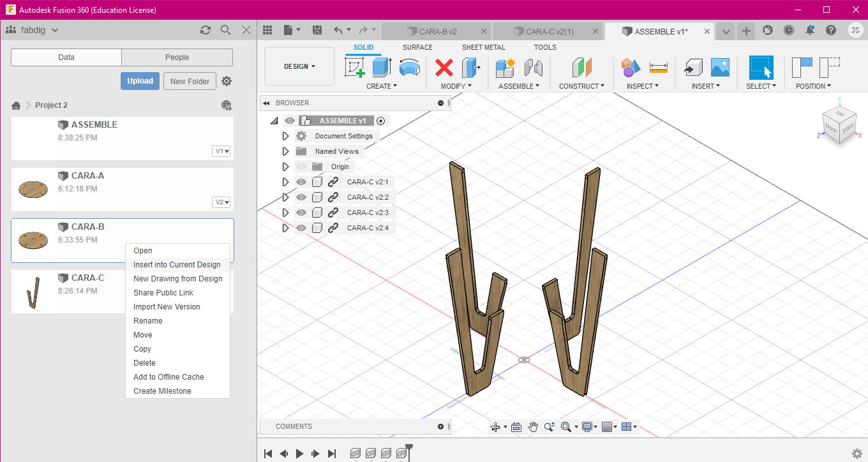Play the timeline
This screenshot has height=462, width=868.
[300, 454]
